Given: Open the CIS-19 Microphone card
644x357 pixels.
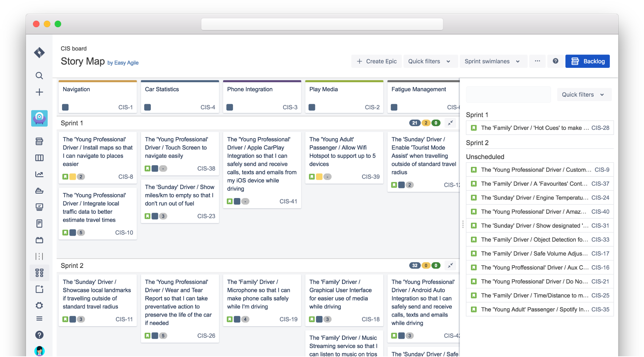Looking at the screenshot, I should coord(262,300).
